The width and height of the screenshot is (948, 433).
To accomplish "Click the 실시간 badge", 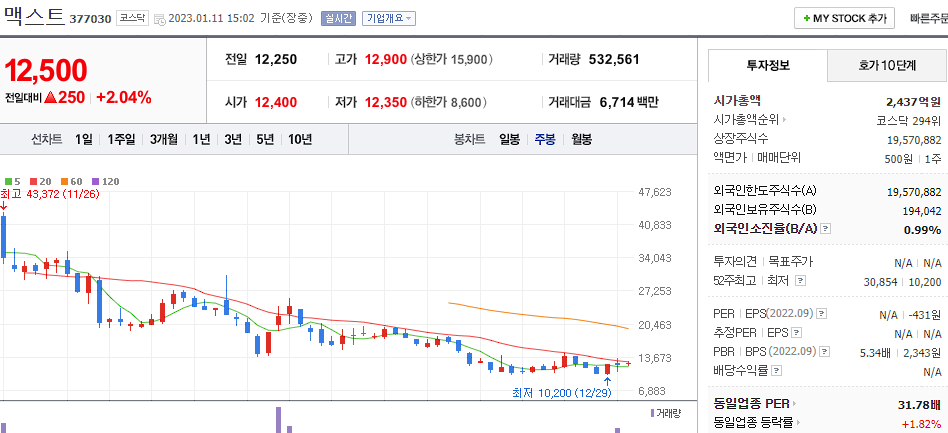I will tap(339, 18).
